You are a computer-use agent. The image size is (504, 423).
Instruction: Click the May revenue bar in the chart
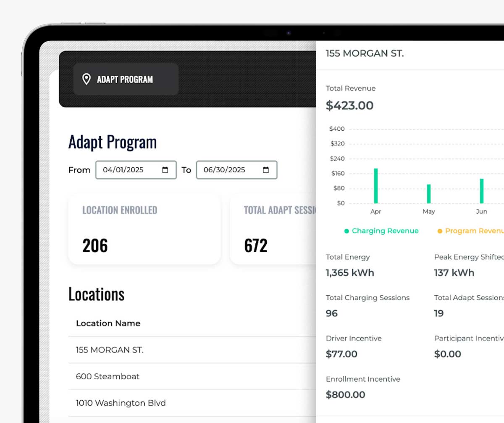pyautogui.click(x=428, y=193)
